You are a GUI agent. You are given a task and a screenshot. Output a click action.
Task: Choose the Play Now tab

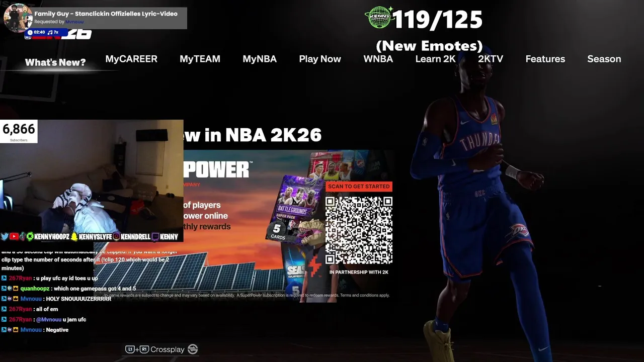pyautogui.click(x=320, y=59)
